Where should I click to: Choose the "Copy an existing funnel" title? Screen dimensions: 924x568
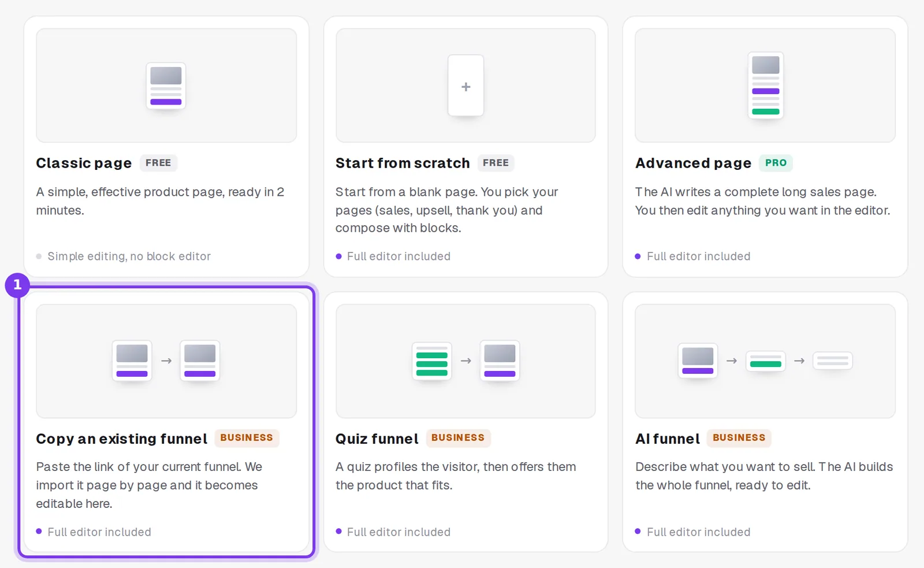(121, 439)
